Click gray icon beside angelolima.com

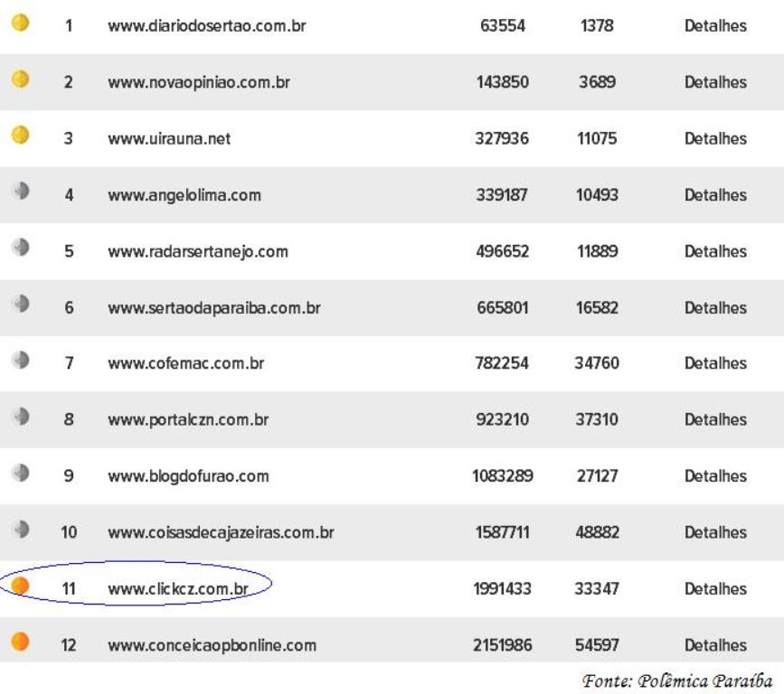[17, 192]
